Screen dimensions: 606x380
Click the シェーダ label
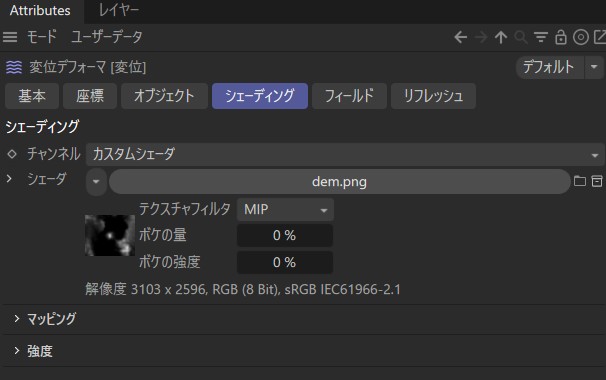point(47,179)
